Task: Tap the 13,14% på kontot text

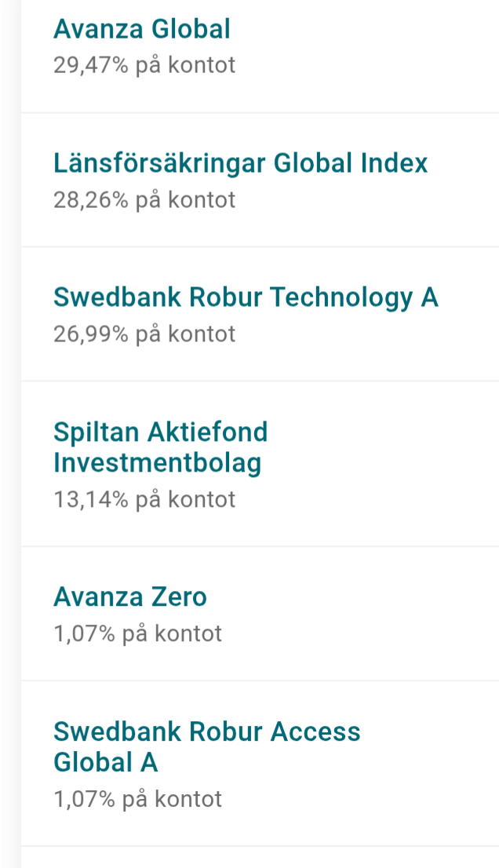Action: (144, 499)
